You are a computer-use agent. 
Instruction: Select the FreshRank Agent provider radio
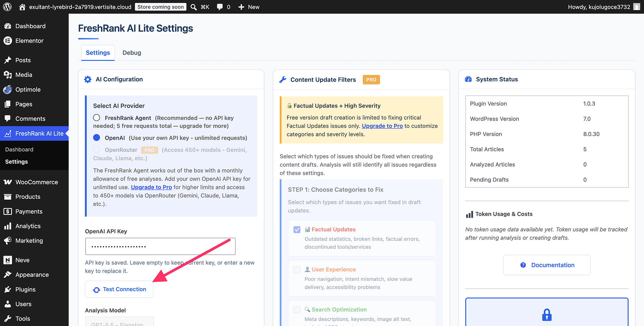tap(97, 118)
